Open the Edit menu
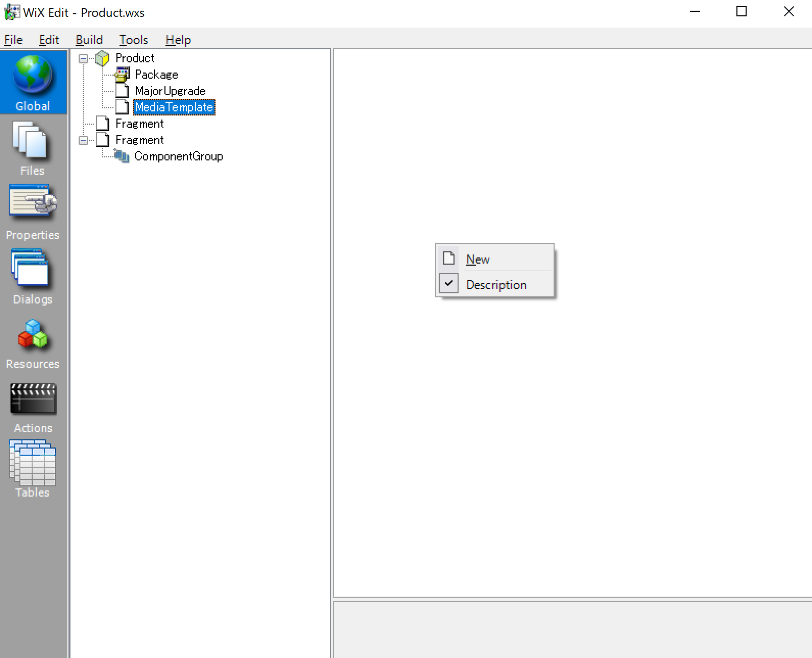Screen dimensions: 812x658 pyautogui.click(x=49, y=40)
